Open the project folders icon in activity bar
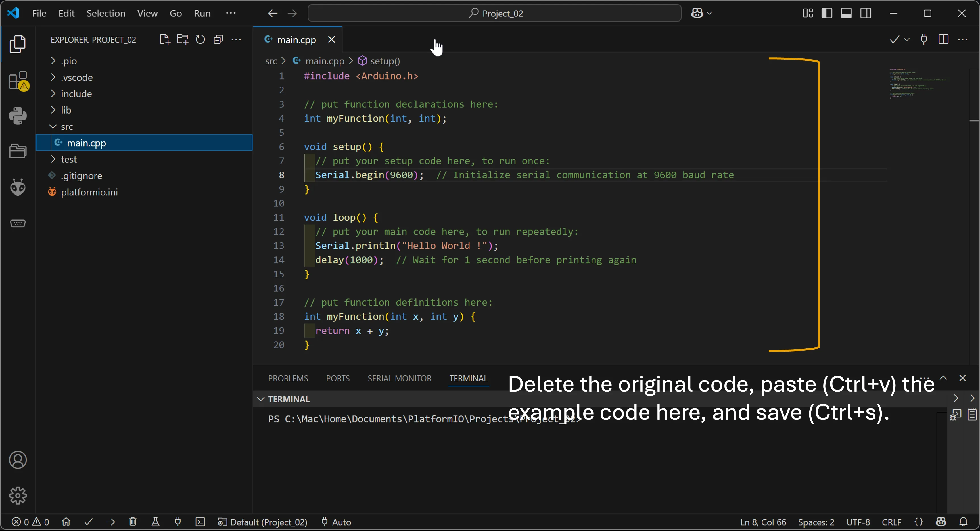The width and height of the screenshot is (980, 531). pos(18,151)
